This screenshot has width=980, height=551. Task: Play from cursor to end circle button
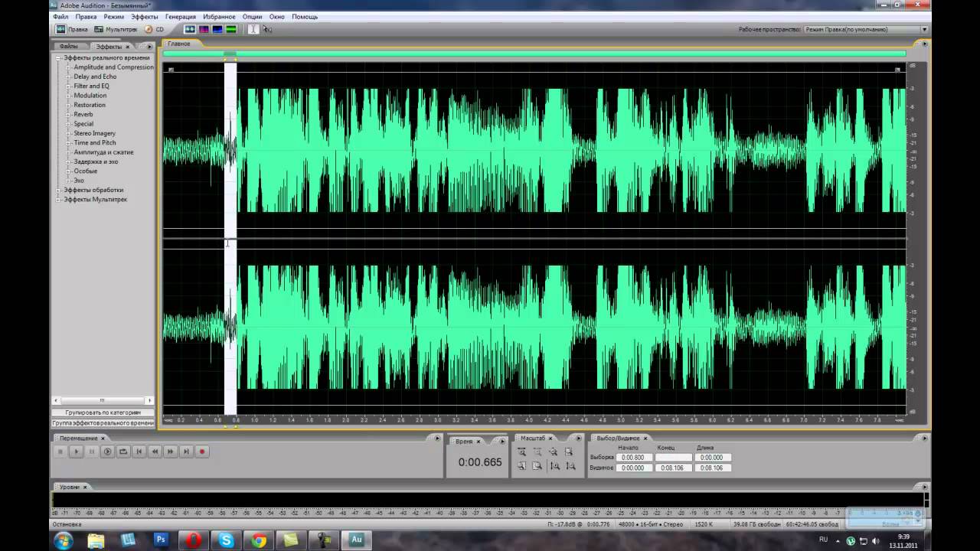point(107,452)
